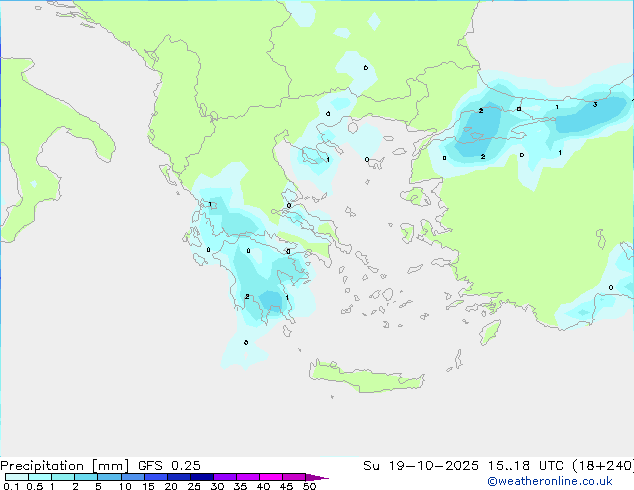The height and width of the screenshot is (490, 634).
Task: Click the 40 to 45 mm legend swatch
Action: pos(271,477)
